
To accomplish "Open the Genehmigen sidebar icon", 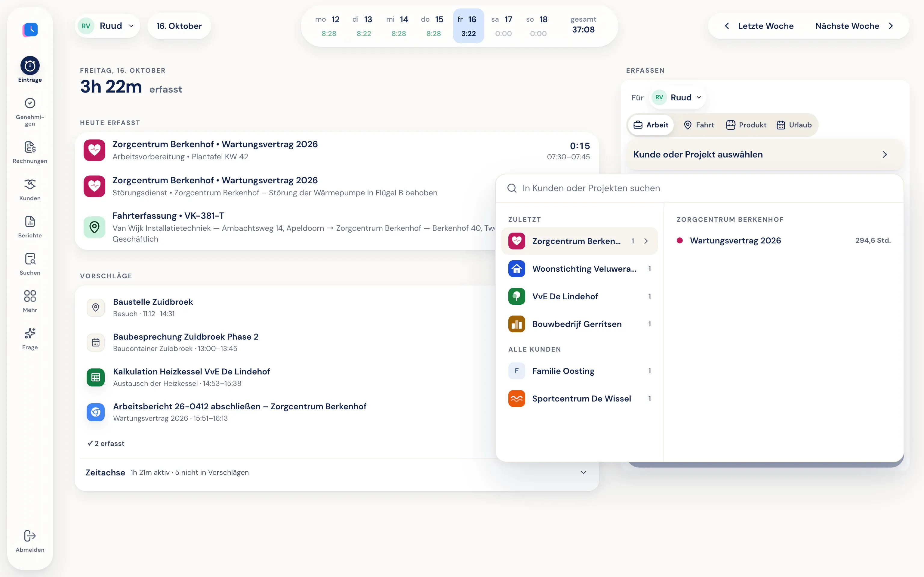I will pos(30,103).
